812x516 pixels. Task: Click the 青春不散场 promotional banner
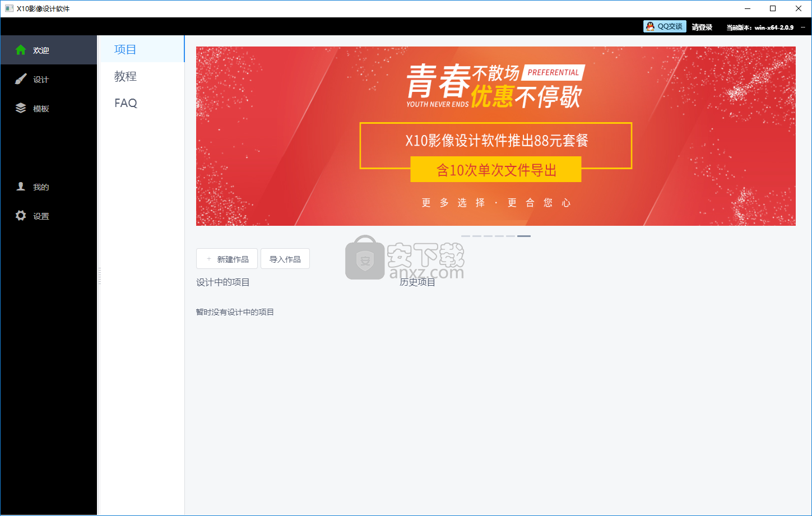point(495,136)
